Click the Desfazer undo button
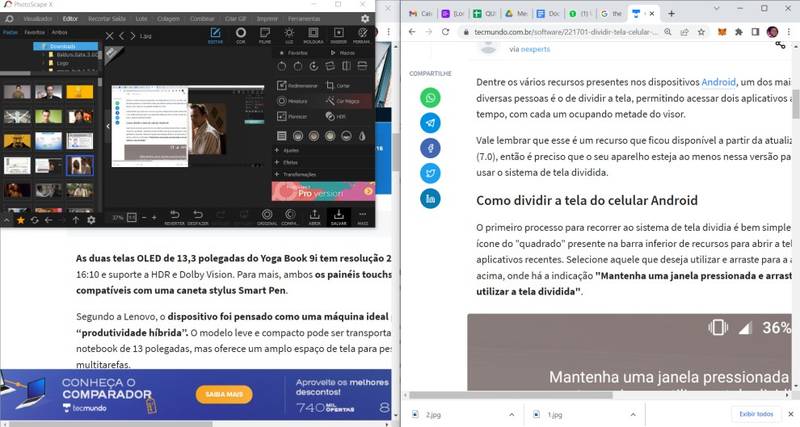800x427 pixels. 198,217
